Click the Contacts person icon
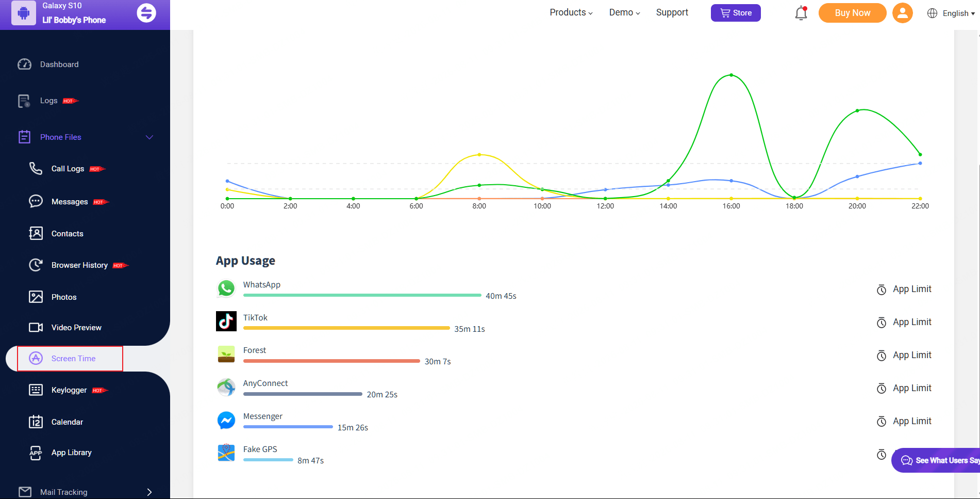This screenshot has width=980, height=499. point(36,233)
